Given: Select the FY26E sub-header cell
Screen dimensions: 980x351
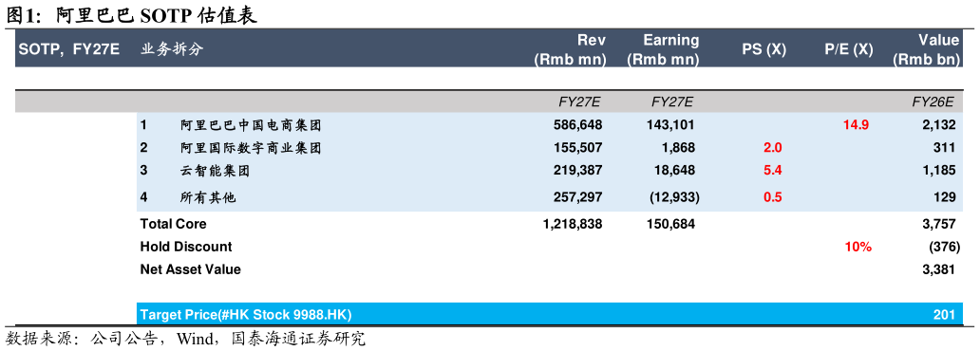Looking at the screenshot, I should point(933,102).
